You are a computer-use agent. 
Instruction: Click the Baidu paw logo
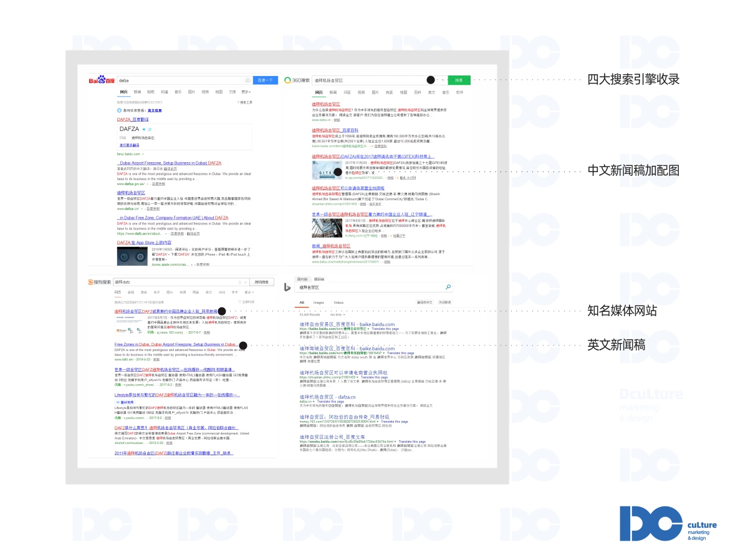pyautogui.click(x=102, y=80)
